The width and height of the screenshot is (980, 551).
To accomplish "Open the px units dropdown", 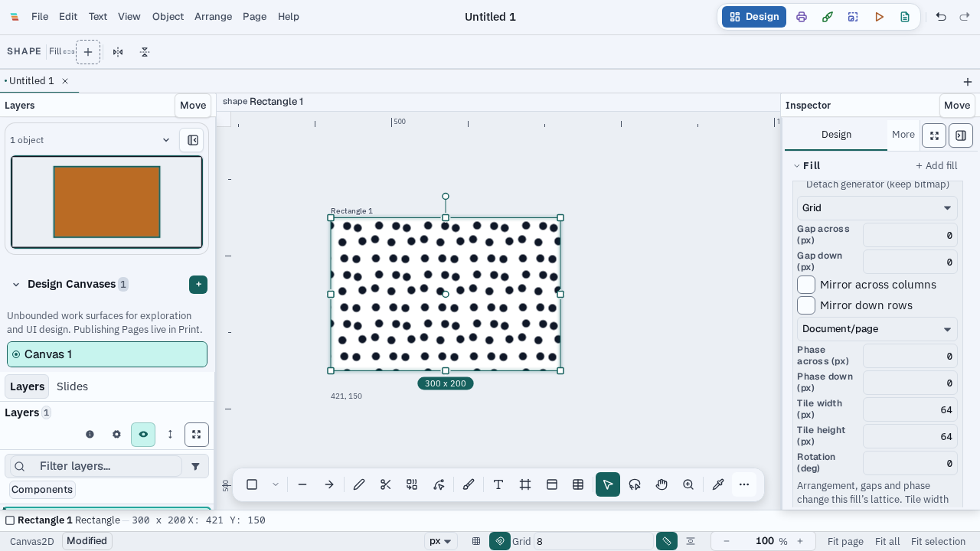I will pyautogui.click(x=442, y=541).
